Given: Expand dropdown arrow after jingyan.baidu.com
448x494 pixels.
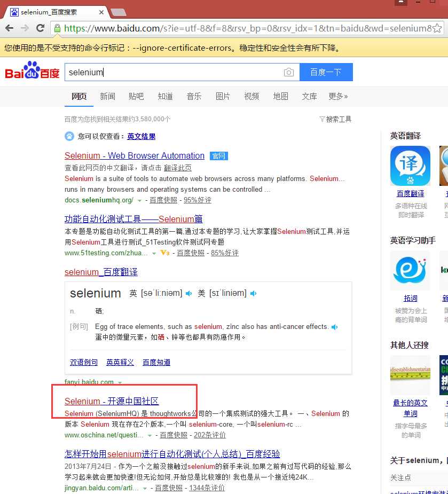Looking at the screenshot, I should click(x=145, y=488).
